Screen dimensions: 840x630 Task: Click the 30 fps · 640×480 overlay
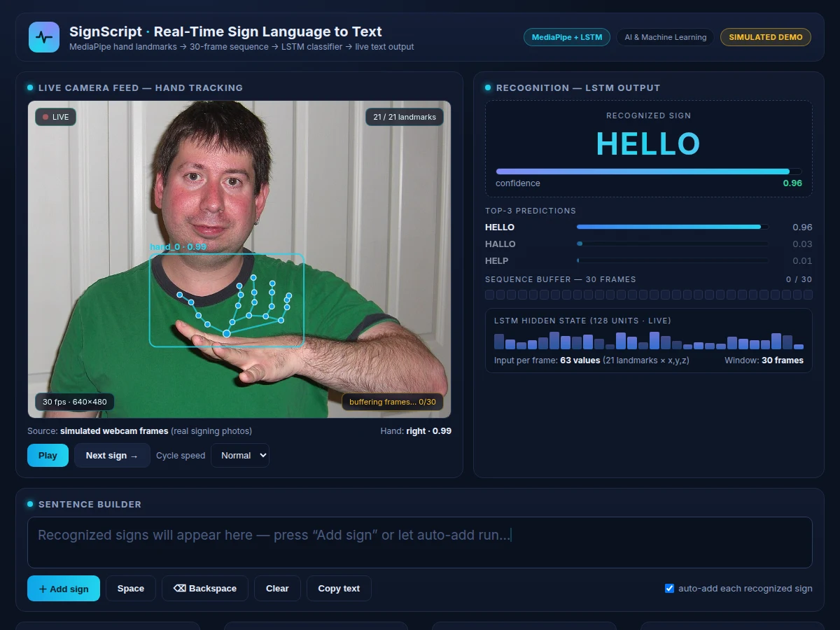coord(75,402)
